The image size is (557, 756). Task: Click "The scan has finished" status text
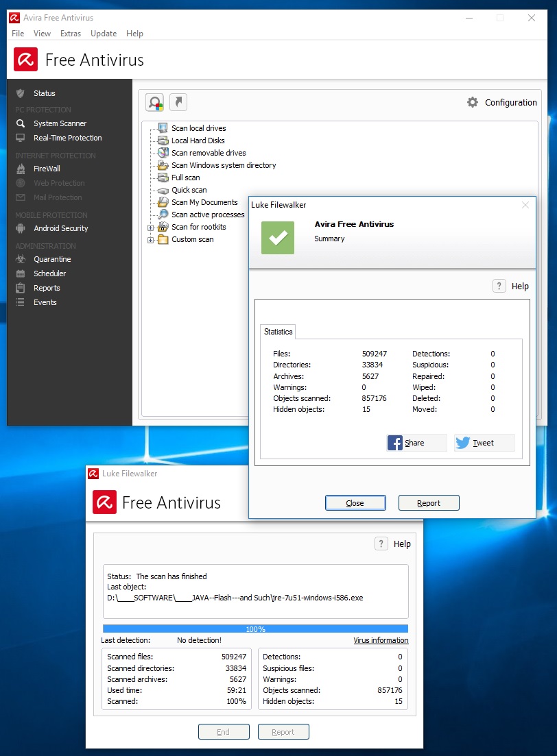[171, 576]
